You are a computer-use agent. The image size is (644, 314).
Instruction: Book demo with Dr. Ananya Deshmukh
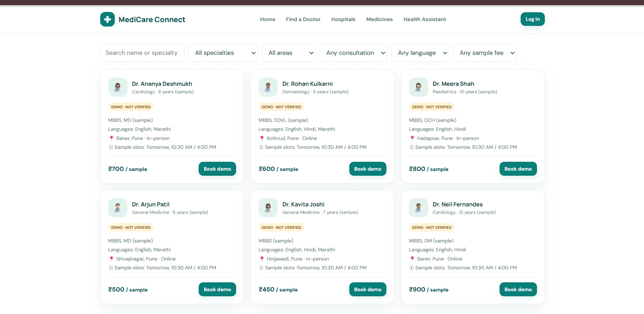click(x=217, y=169)
